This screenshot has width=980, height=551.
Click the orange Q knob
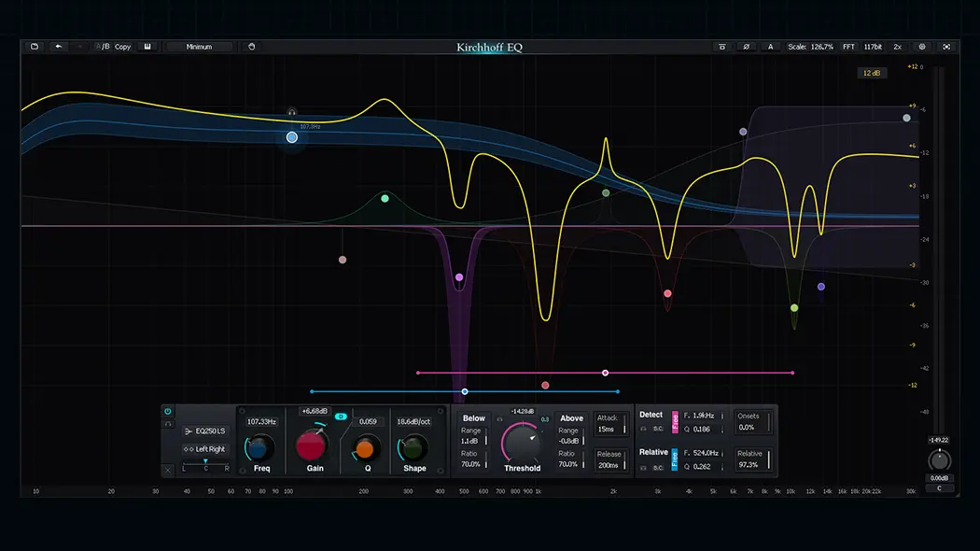click(365, 448)
